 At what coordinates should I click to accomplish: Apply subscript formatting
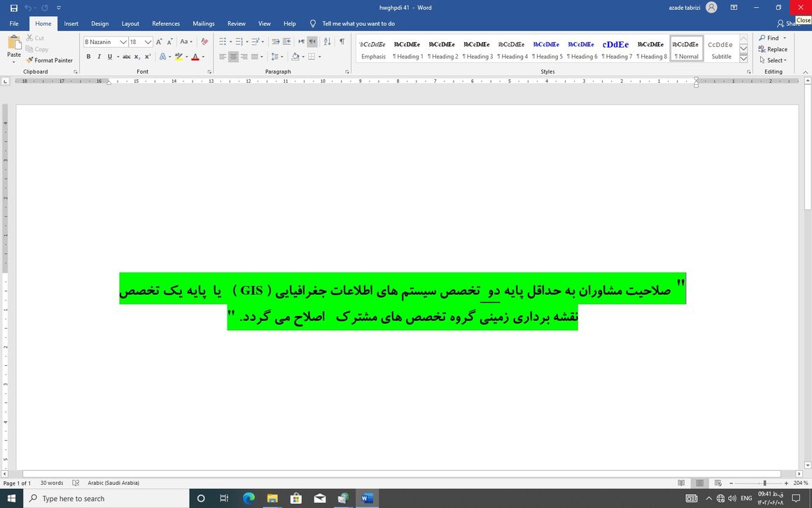click(137, 57)
